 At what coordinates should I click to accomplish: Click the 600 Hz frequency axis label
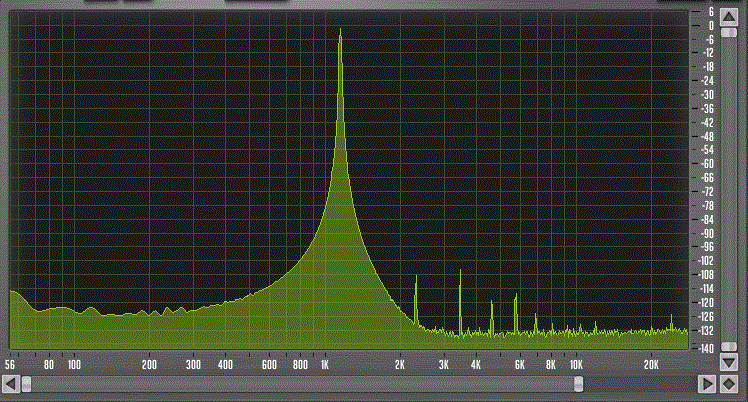[269, 365]
